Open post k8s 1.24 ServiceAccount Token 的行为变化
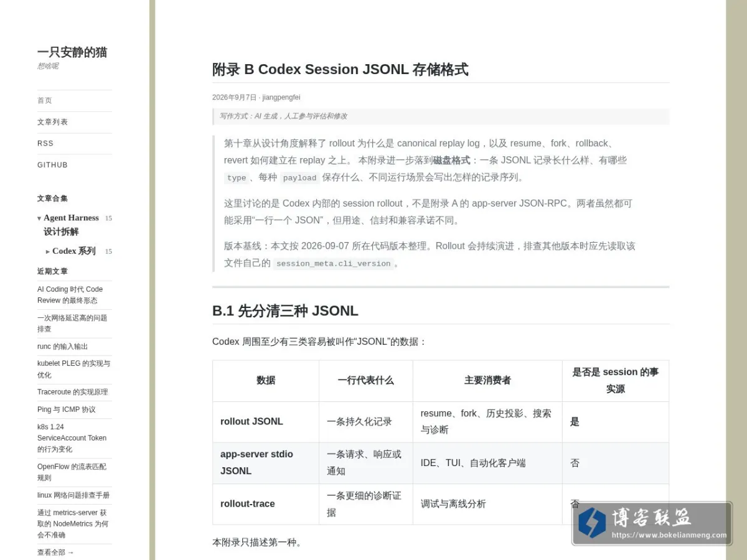Screen dimensions: 747x560 pos(72,438)
